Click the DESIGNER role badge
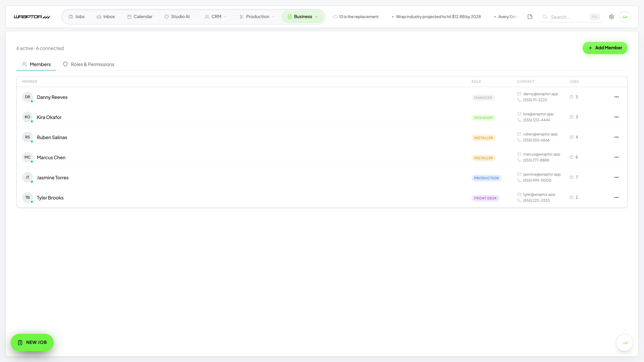The width and height of the screenshot is (644, 362). pos(483,118)
